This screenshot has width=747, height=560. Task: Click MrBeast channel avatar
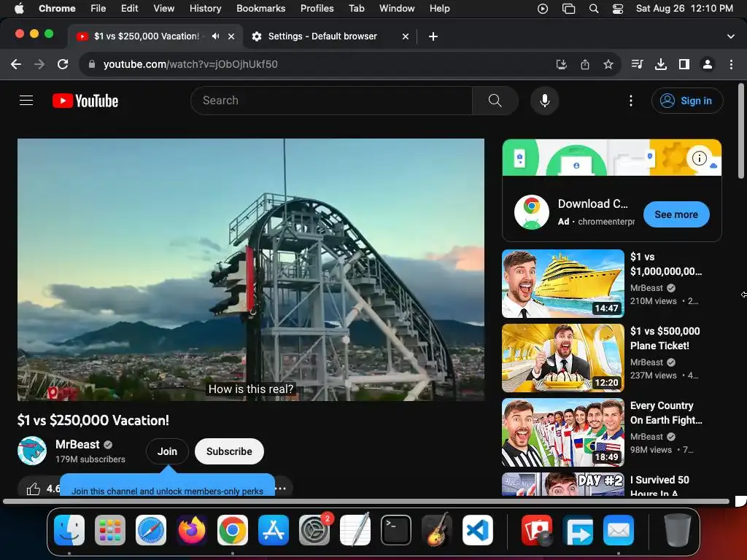32,451
